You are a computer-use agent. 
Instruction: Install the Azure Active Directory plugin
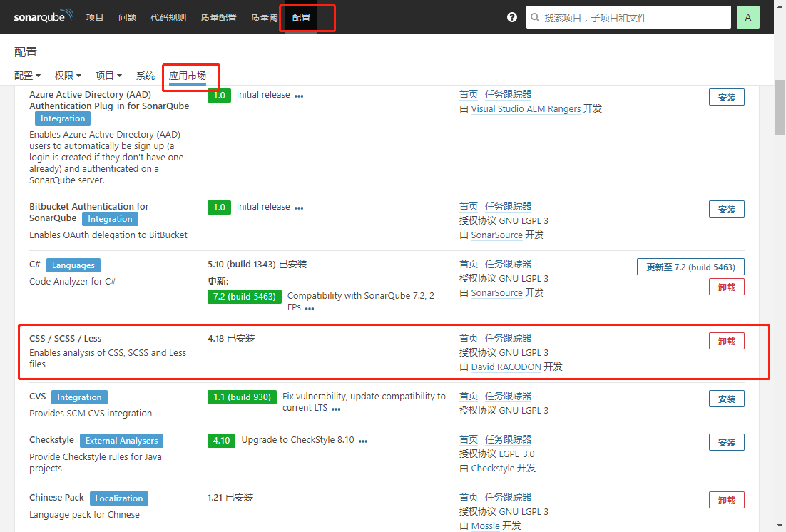(726, 98)
